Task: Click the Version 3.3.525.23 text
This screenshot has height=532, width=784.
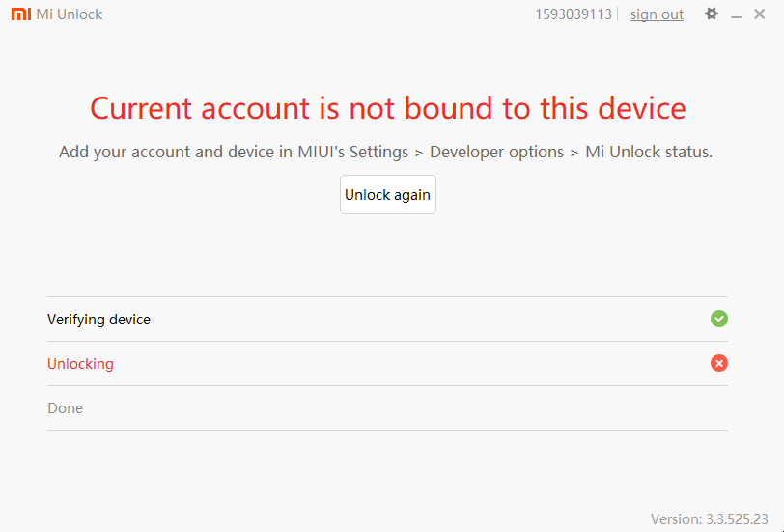Action: pyautogui.click(x=709, y=518)
